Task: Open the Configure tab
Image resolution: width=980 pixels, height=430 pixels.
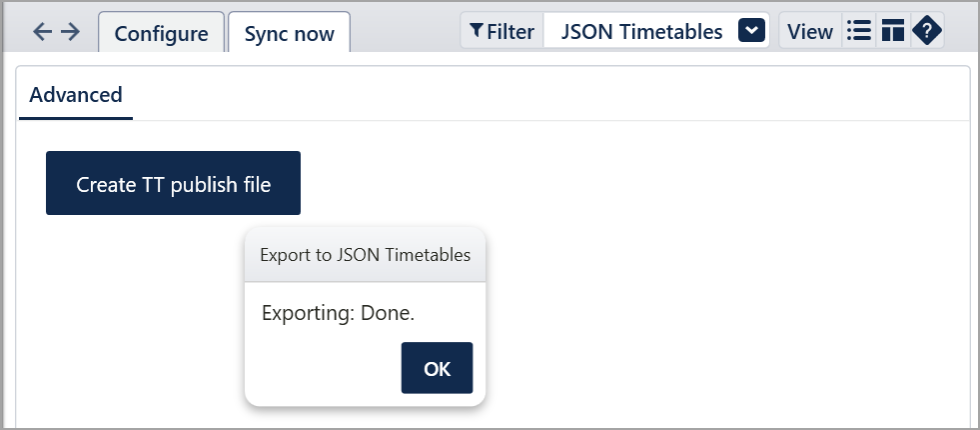Action: pos(161,33)
